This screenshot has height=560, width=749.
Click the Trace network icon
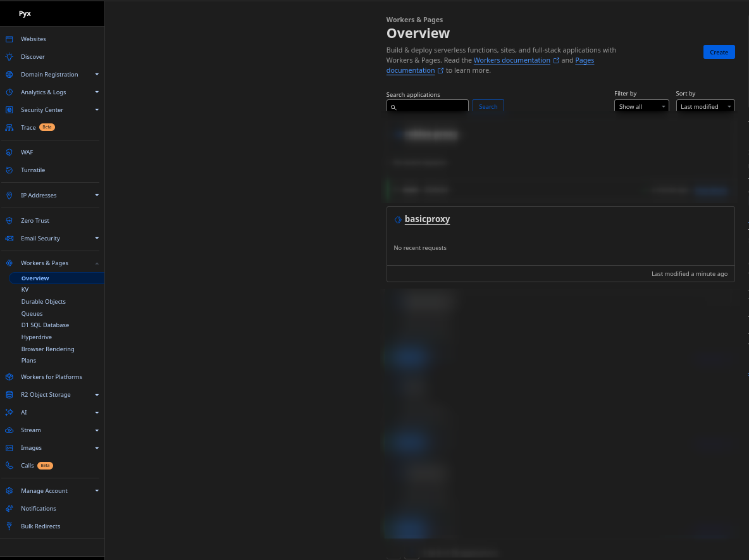click(x=9, y=128)
